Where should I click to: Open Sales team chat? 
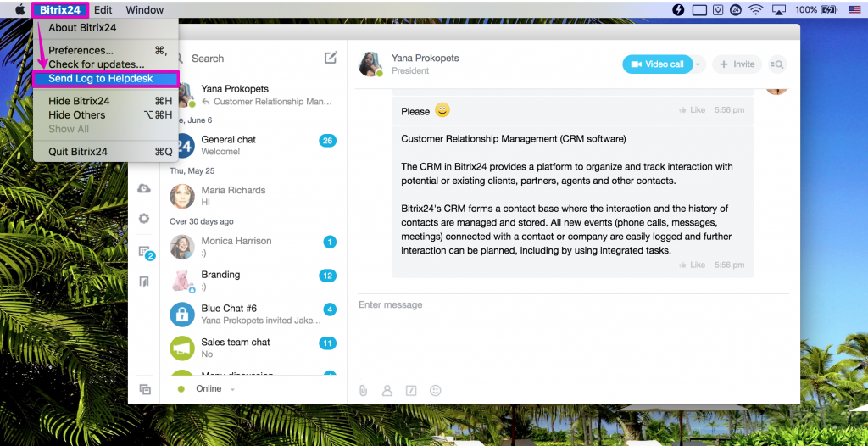(x=253, y=348)
